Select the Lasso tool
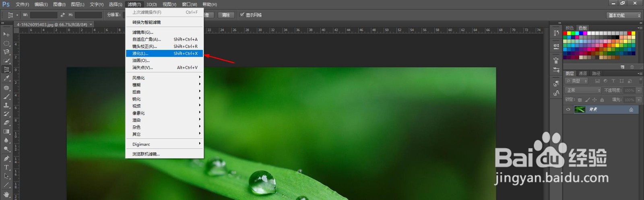 point(6,52)
